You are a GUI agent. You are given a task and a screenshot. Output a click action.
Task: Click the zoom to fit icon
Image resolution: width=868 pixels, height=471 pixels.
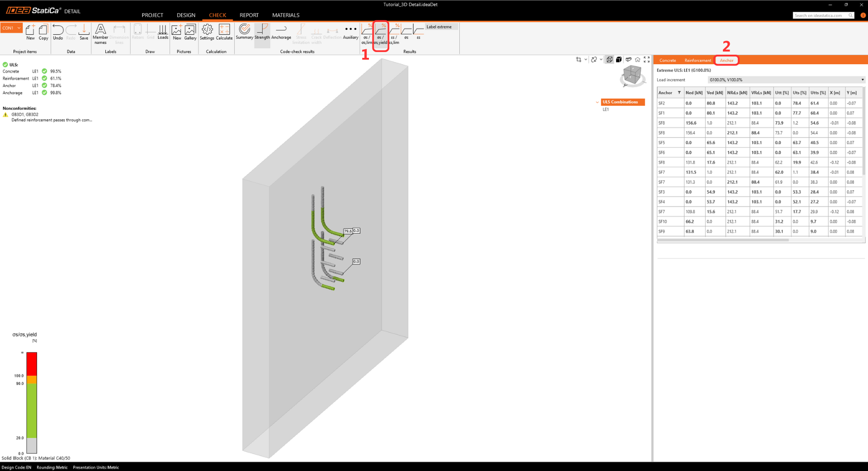point(647,60)
